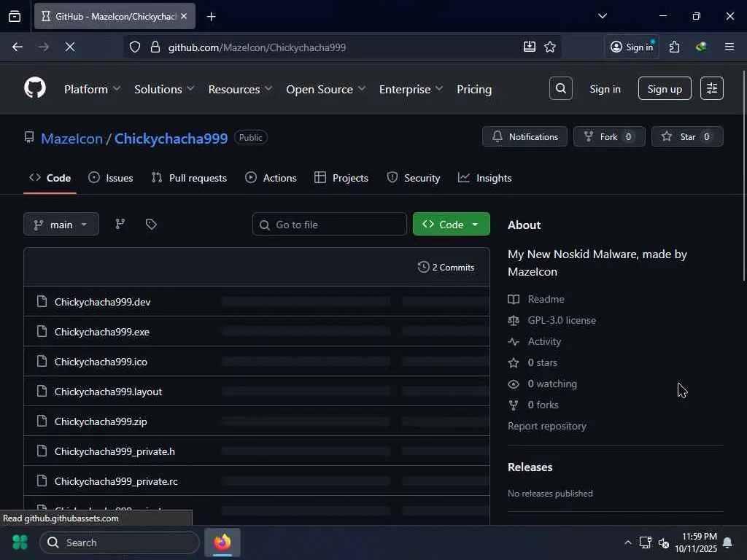Open the Chickychacha999 repository name link

(x=171, y=139)
